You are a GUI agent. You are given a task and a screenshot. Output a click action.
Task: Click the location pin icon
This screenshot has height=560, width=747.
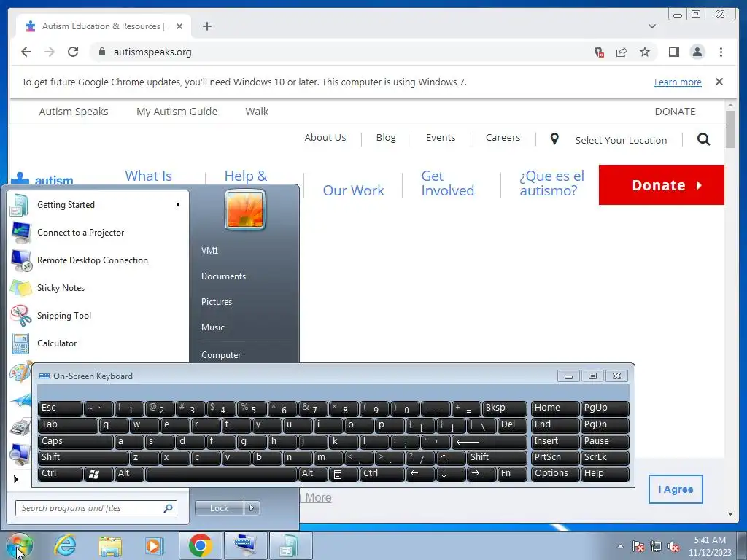pyautogui.click(x=554, y=139)
